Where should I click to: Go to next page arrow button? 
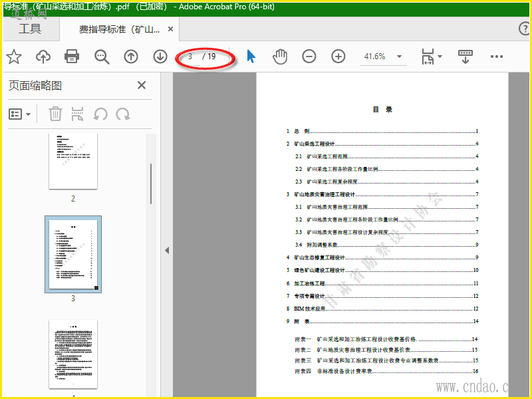coord(160,57)
